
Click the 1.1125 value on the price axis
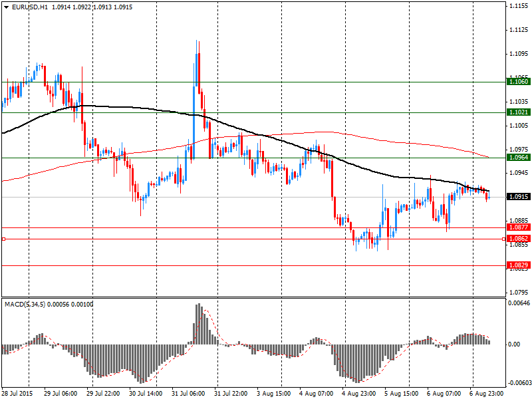pos(519,30)
